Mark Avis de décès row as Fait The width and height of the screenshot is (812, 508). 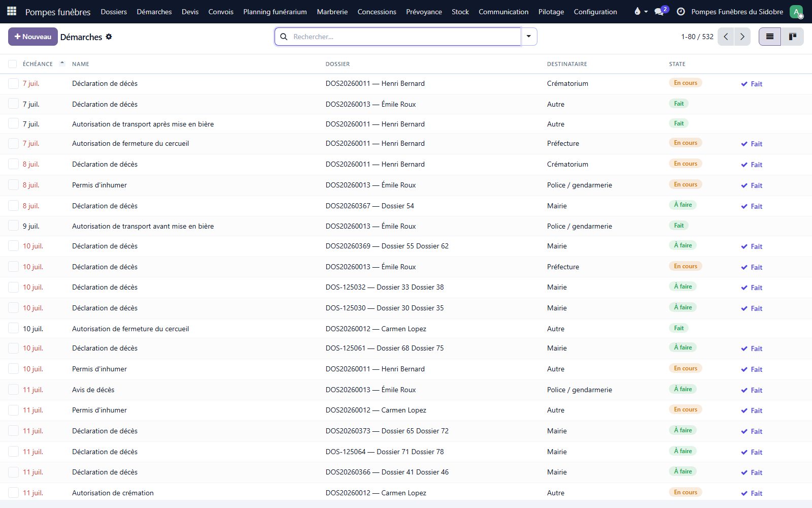pyautogui.click(x=752, y=390)
